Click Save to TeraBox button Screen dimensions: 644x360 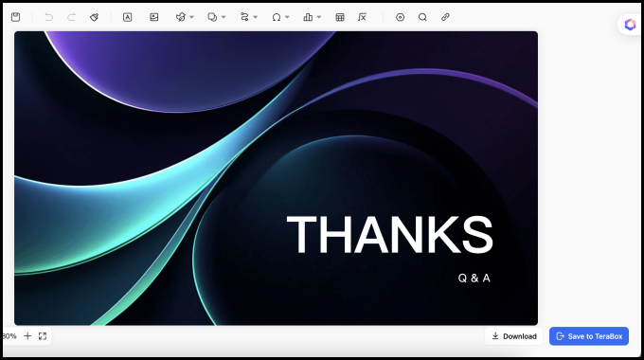589,336
